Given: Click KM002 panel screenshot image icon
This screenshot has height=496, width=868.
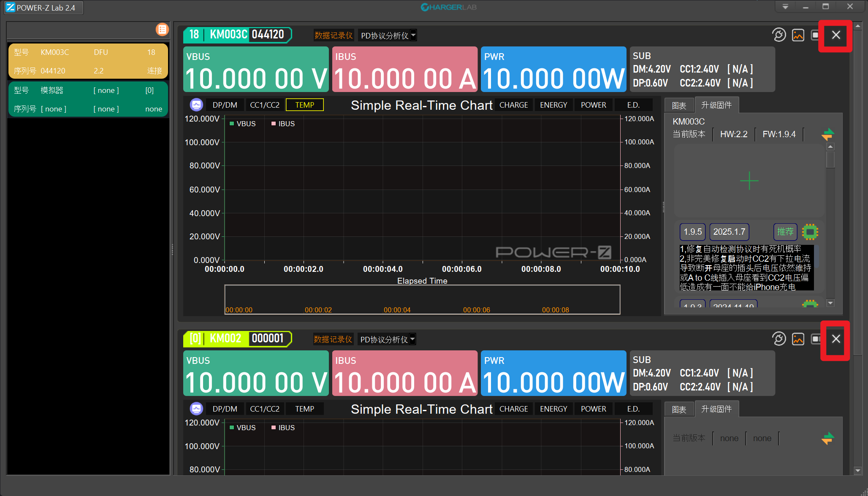Looking at the screenshot, I should pyautogui.click(x=798, y=339).
